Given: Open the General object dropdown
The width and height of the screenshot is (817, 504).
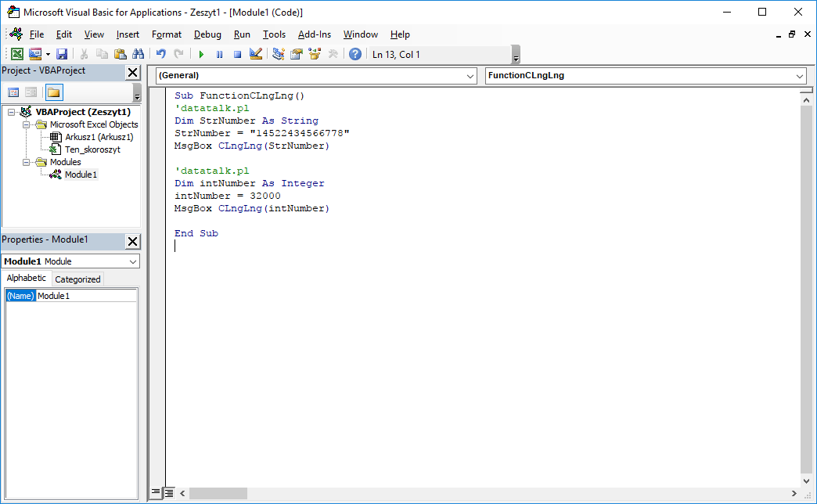Looking at the screenshot, I should point(470,76).
